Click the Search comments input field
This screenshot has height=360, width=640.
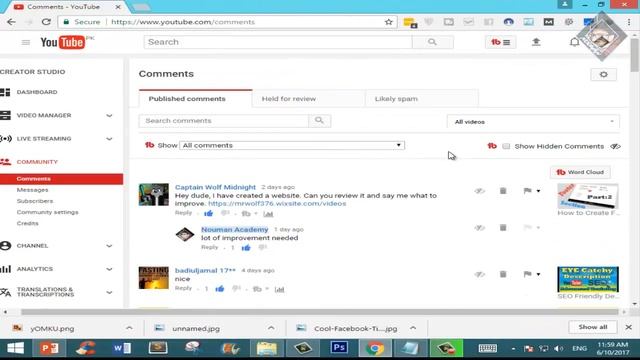[224, 121]
